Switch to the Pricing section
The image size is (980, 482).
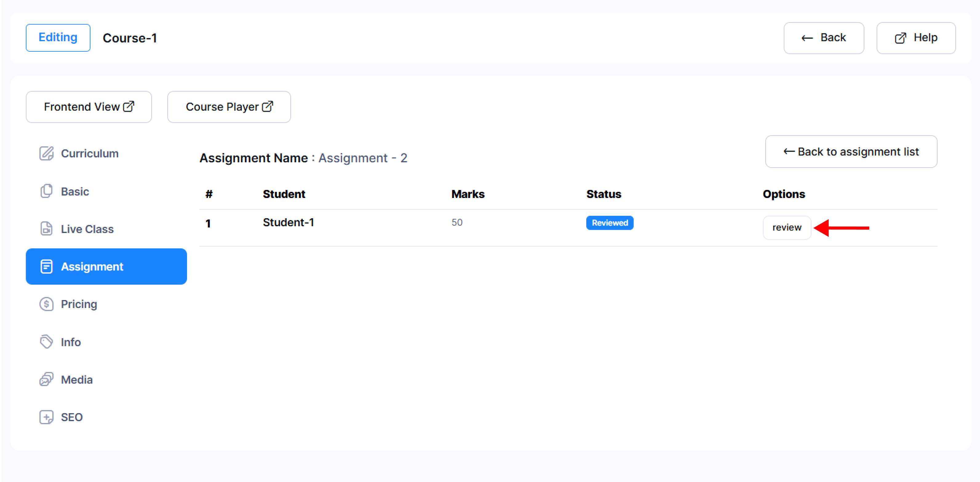pos(79,304)
